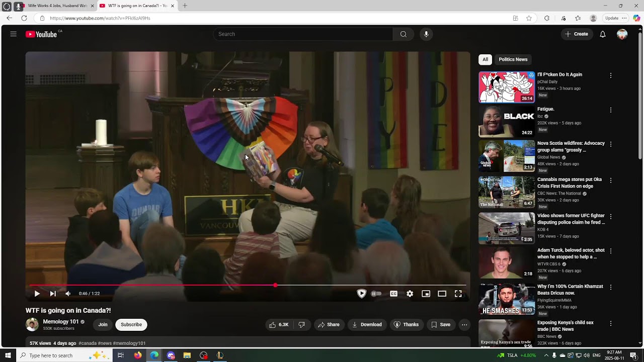644x362 pixels.
Task: Subscribe to Memology 101
Action: (131, 325)
